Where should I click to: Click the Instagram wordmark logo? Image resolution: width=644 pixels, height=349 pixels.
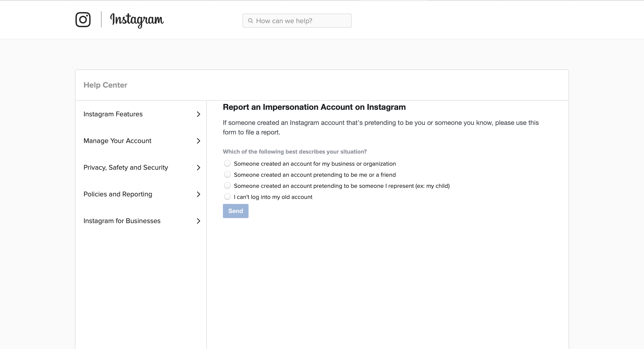tap(137, 20)
